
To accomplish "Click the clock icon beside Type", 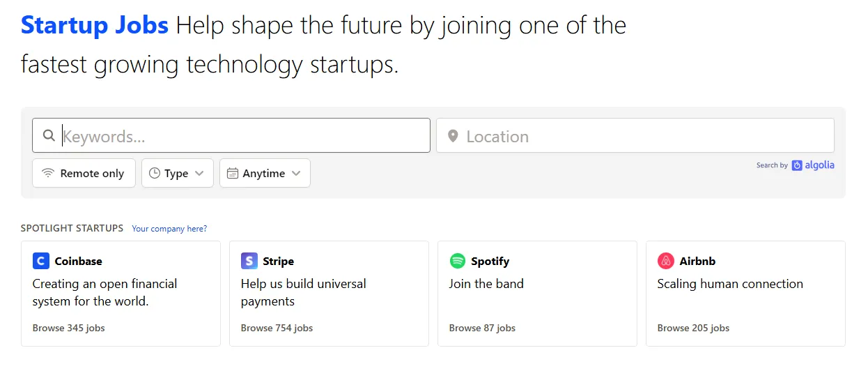I will (155, 173).
